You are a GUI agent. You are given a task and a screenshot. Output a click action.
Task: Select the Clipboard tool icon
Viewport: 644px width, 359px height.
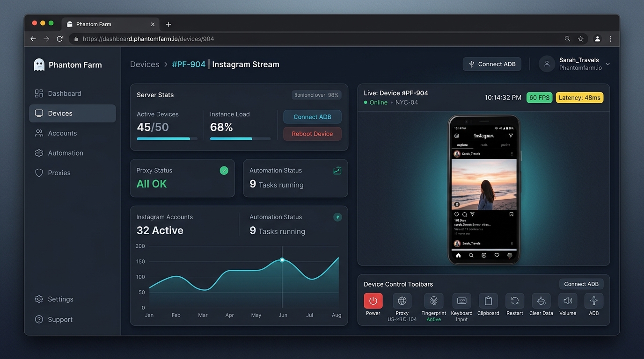488,301
